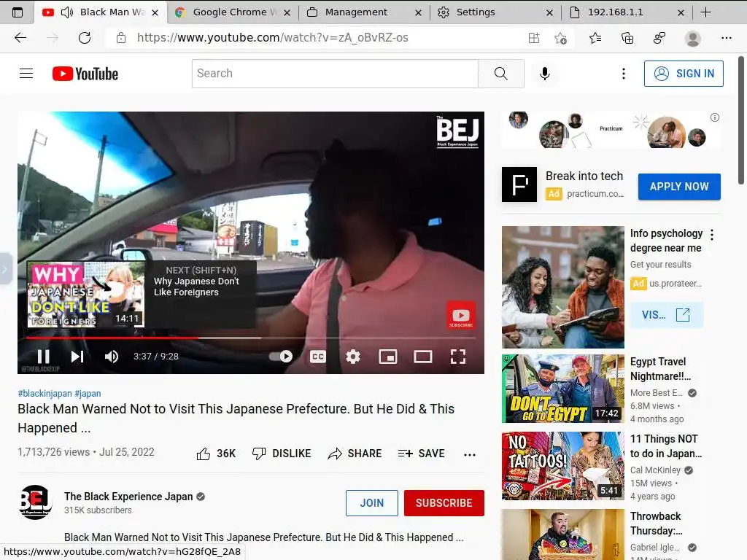The height and width of the screenshot is (560, 747).
Task: Switch to theater mode
Action: [422, 356]
